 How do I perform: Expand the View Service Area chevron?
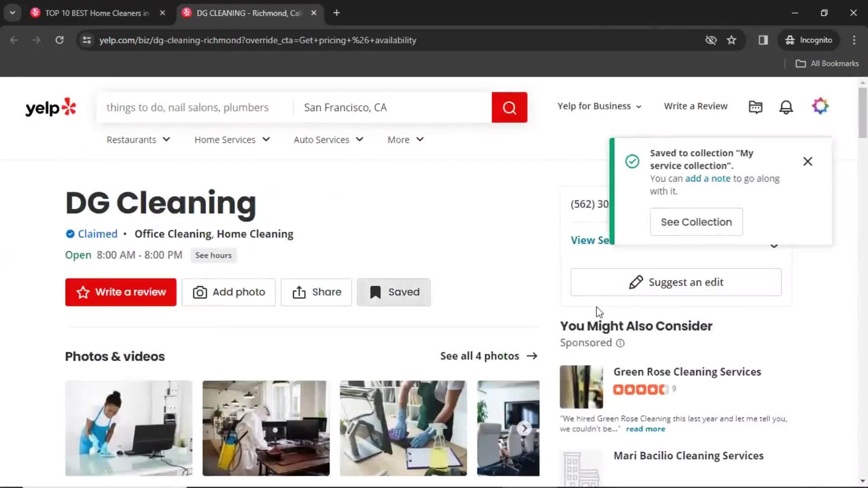tap(774, 246)
